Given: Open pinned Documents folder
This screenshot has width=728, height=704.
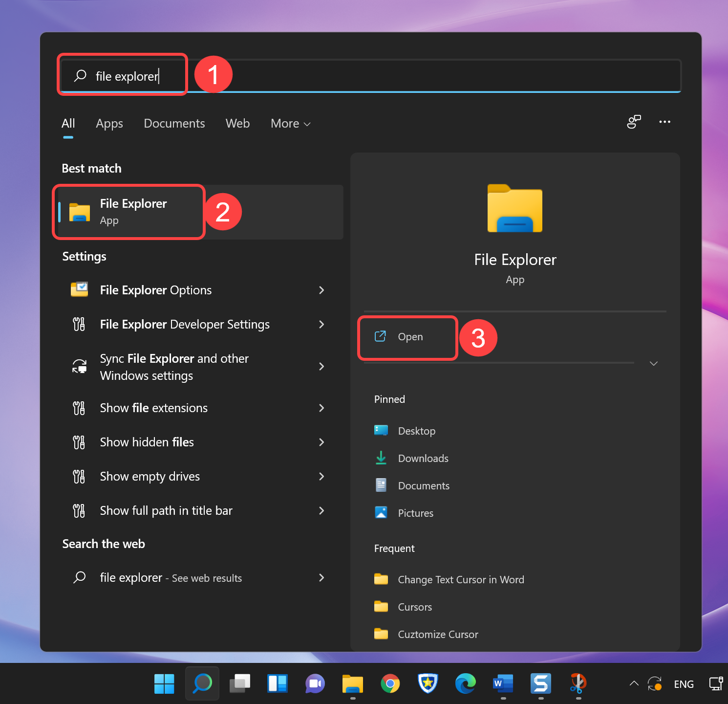Looking at the screenshot, I should pyautogui.click(x=412, y=485).
